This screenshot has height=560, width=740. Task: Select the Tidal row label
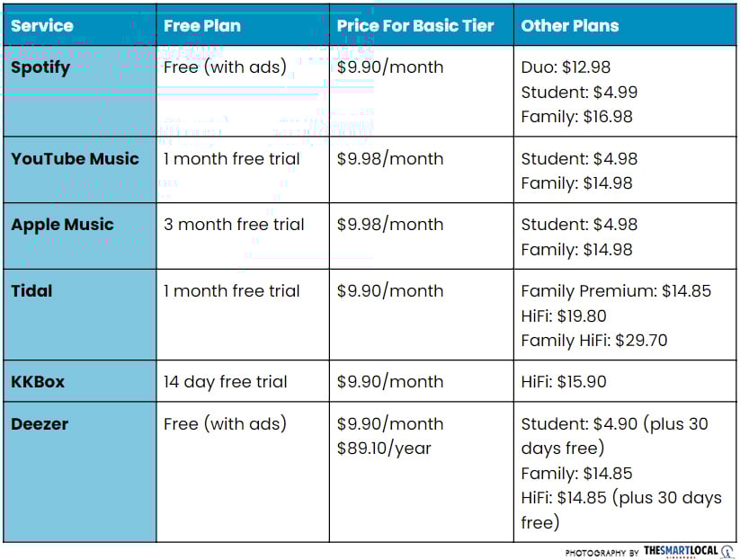tap(31, 291)
